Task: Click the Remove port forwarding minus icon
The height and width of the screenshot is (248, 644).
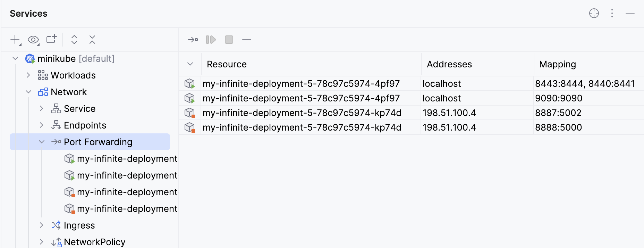Action: (247, 40)
